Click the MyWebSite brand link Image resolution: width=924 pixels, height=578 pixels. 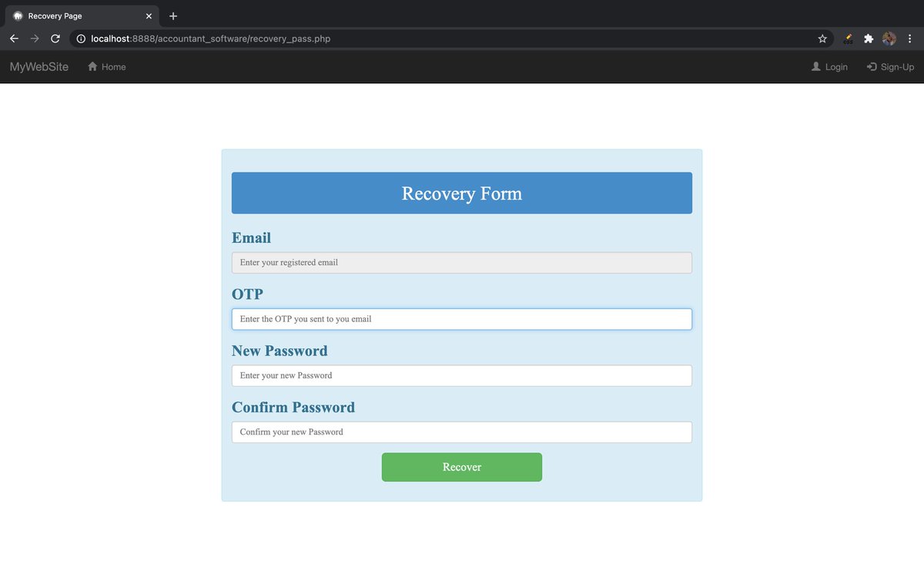(38, 66)
